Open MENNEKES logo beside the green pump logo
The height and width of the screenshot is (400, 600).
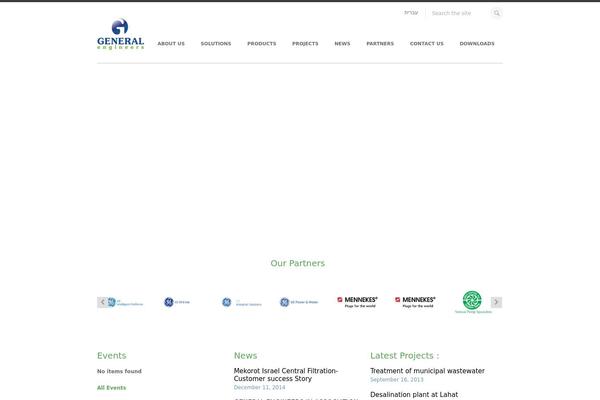coord(415,302)
